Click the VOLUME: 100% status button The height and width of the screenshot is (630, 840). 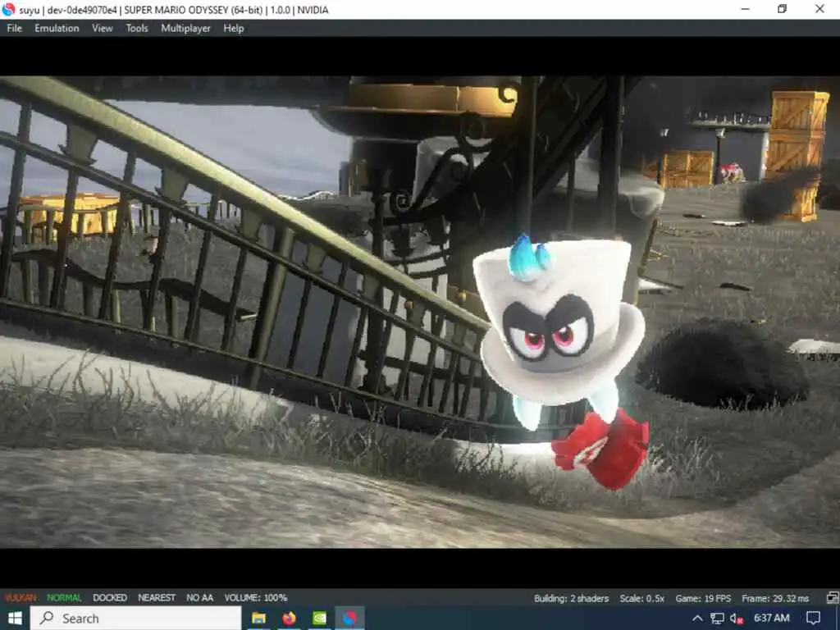[x=256, y=597]
